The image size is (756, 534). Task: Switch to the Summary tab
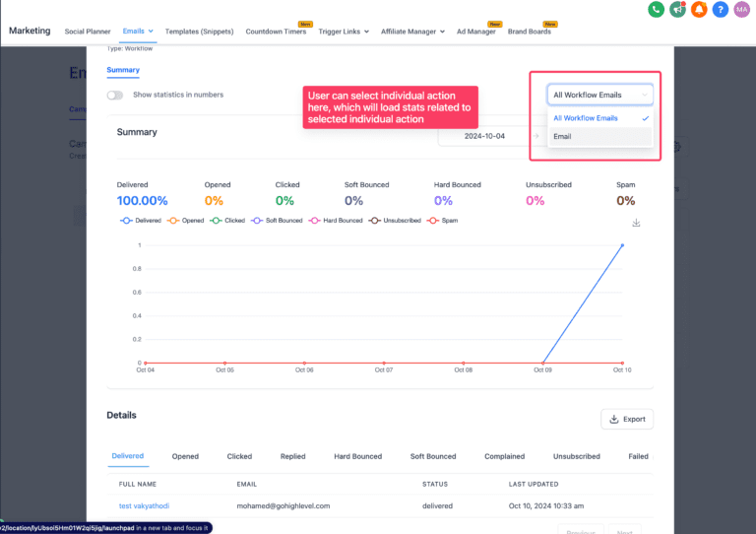point(123,70)
